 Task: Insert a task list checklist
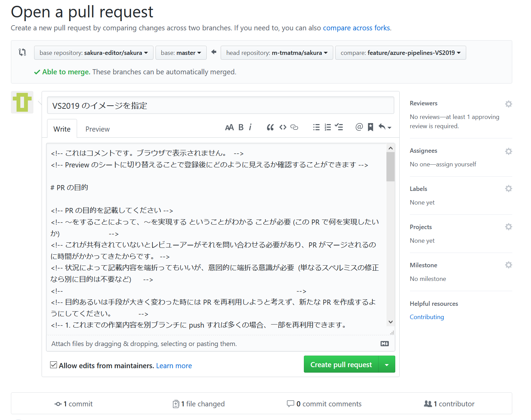tap(339, 127)
